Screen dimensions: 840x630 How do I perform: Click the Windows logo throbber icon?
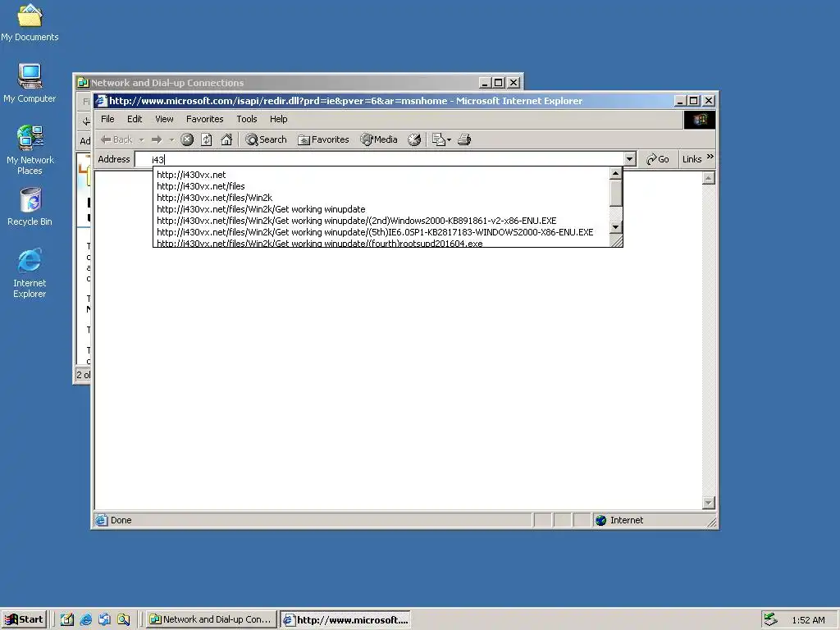click(x=699, y=120)
